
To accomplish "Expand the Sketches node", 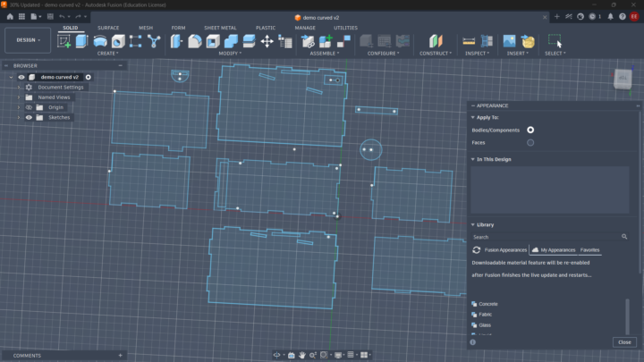I will click(x=19, y=117).
